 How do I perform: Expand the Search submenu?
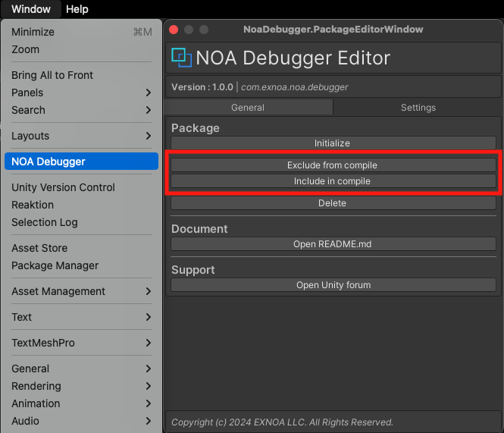click(x=82, y=110)
